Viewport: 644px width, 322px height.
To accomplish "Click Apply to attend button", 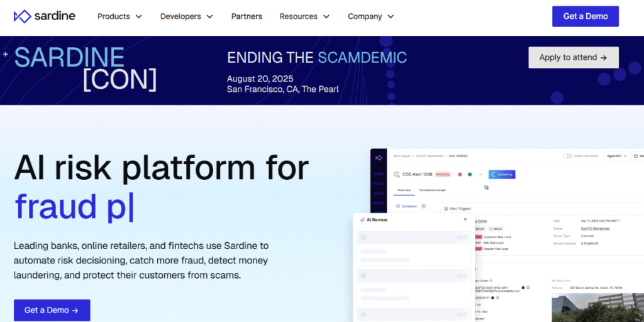I will click(x=574, y=57).
